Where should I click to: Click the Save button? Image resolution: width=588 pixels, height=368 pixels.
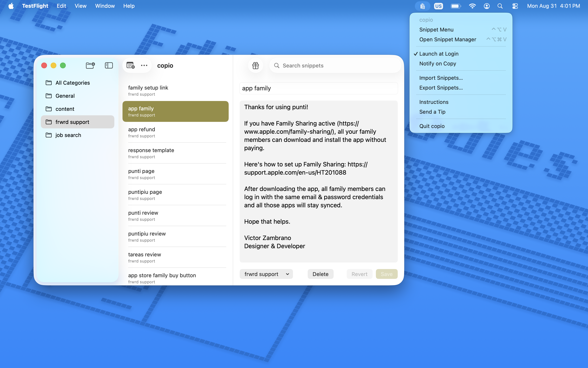(386, 274)
